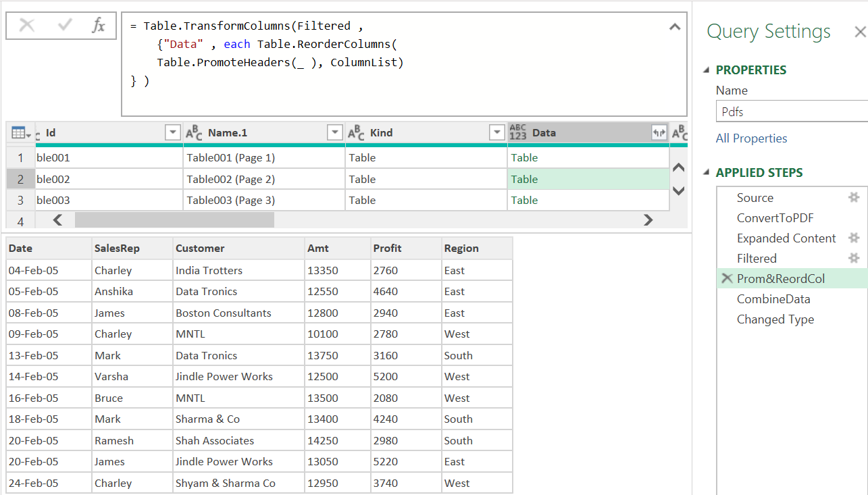Click the Table cell in row 1 Data column
Image resolution: width=868 pixels, height=495 pixels.
point(588,158)
